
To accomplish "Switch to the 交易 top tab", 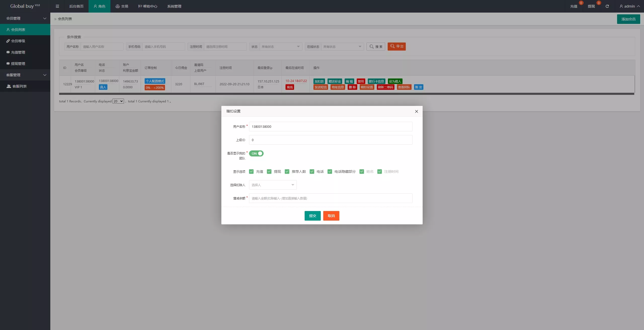I will tap(122, 6).
